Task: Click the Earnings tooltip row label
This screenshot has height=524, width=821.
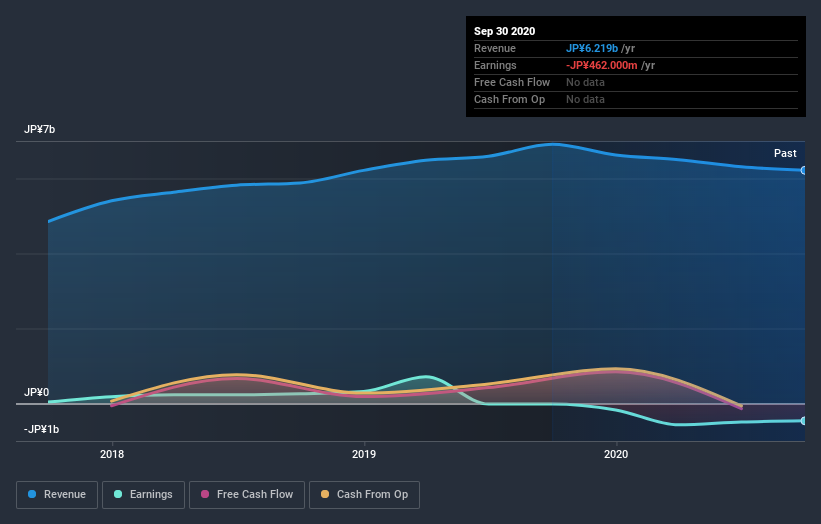Action: coord(495,65)
